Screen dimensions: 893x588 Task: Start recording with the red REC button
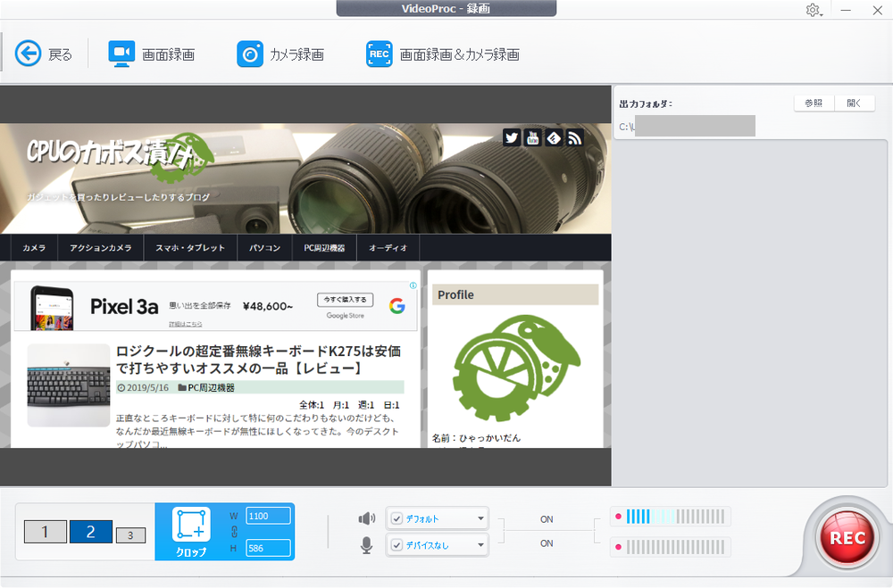click(847, 537)
